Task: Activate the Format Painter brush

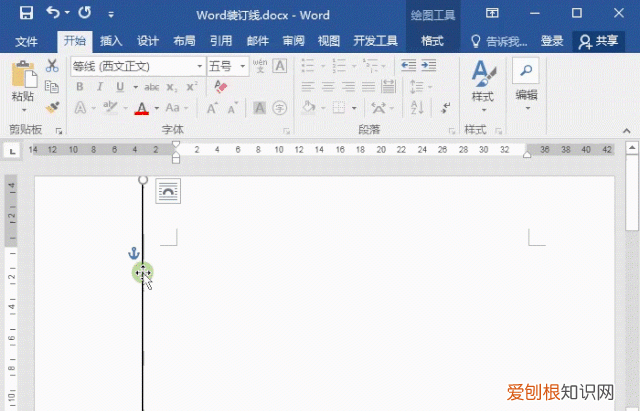Action: (x=52, y=107)
